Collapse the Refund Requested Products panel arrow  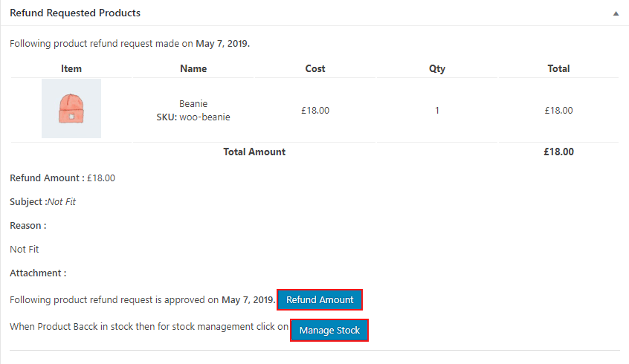pos(616,13)
